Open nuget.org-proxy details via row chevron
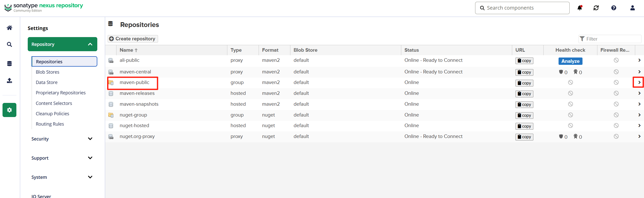644x198 pixels. click(639, 136)
